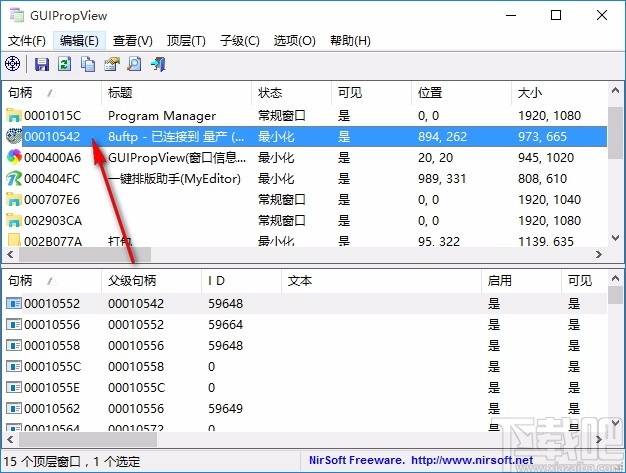Click status bar text 15 个顶层窗口
Screen dimensions: 626x473
coord(42,461)
